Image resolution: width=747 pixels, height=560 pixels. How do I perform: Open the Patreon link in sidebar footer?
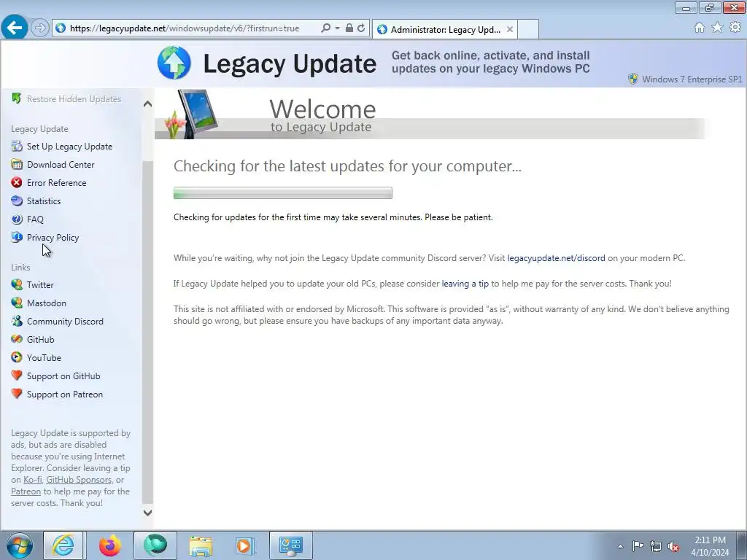point(26,491)
